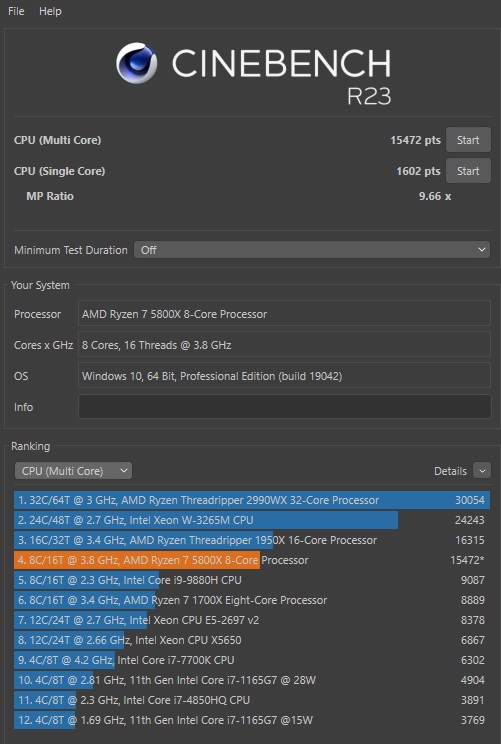Select the Core i7-7700K ranking entry

tap(252, 660)
